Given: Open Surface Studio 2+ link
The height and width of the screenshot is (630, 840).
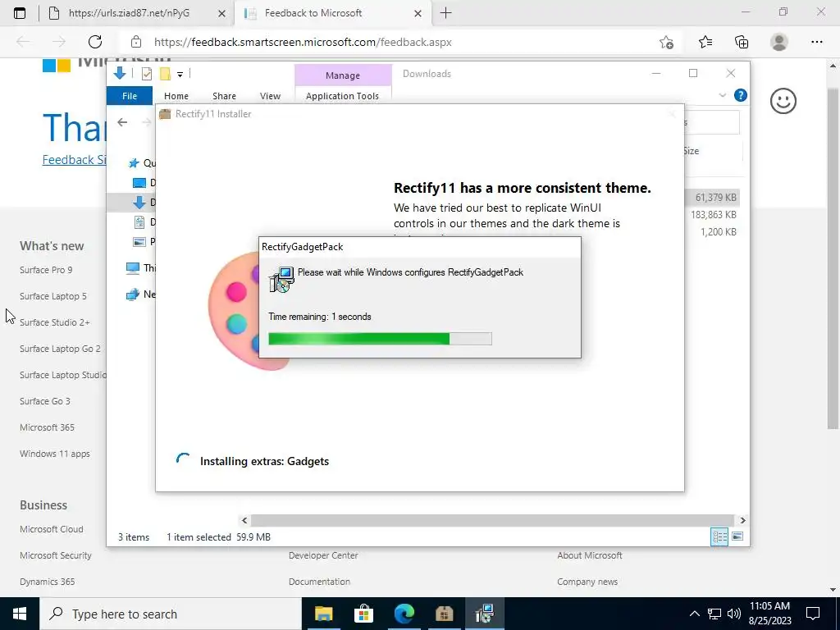Looking at the screenshot, I should pyautogui.click(x=55, y=322).
